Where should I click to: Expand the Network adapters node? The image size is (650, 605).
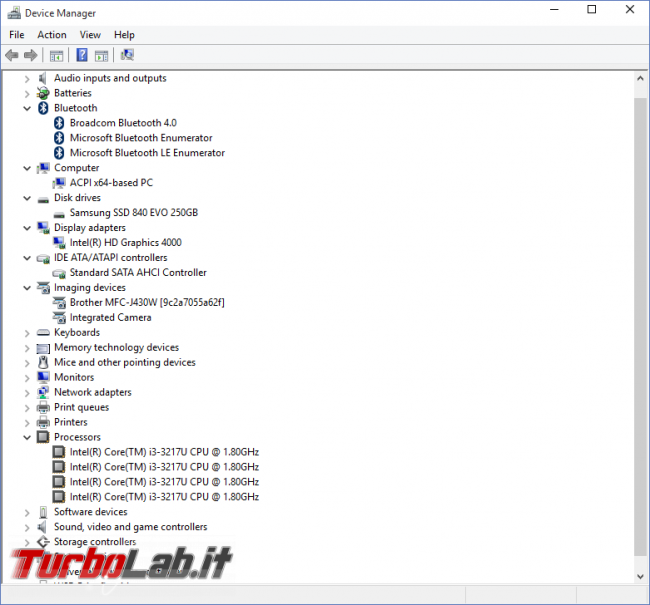27,393
